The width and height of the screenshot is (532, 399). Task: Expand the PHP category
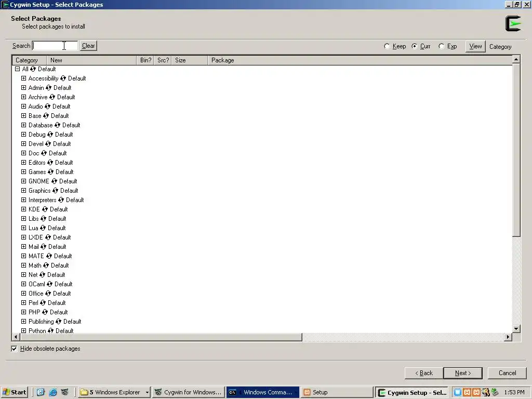(x=24, y=312)
